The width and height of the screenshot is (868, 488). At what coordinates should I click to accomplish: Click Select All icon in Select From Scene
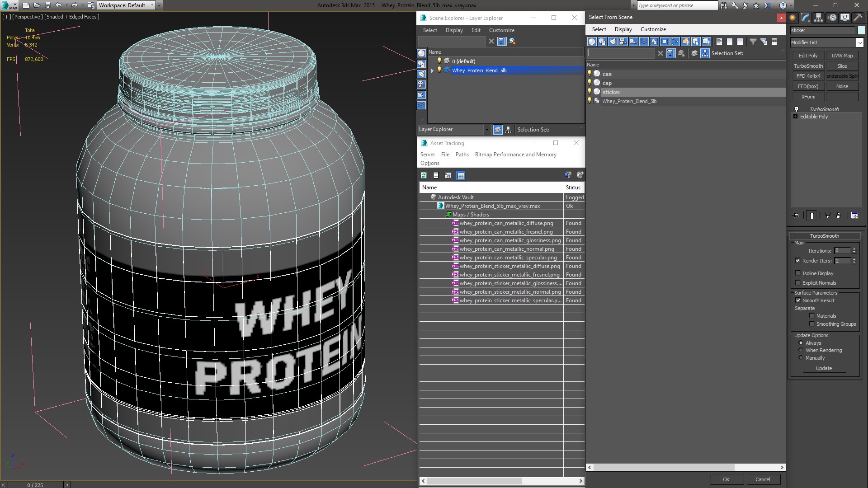719,42
